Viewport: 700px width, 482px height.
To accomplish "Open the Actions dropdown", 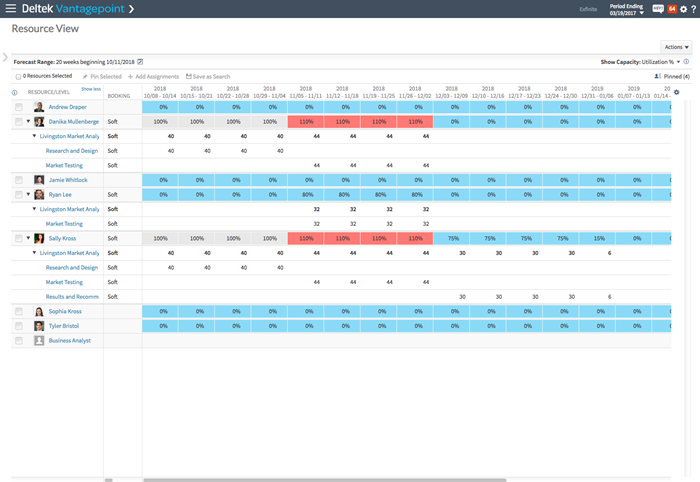I will click(x=676, y=47).
